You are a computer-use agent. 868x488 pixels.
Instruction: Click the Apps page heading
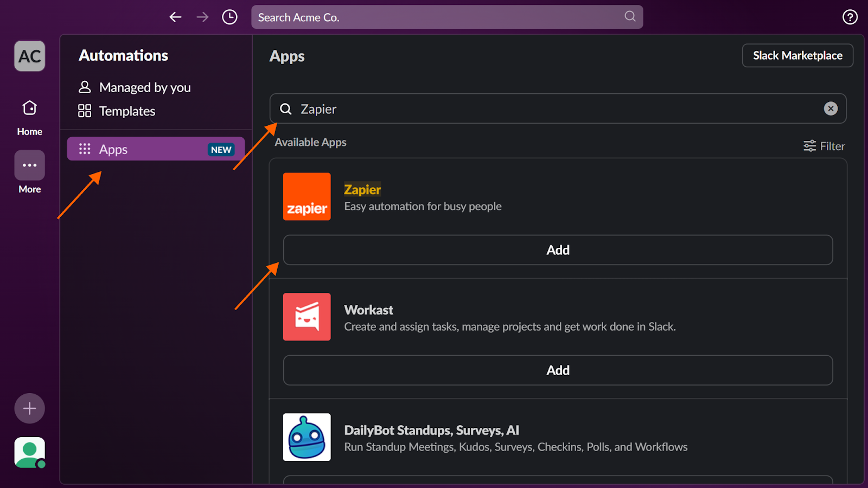(x=287, y=56)
